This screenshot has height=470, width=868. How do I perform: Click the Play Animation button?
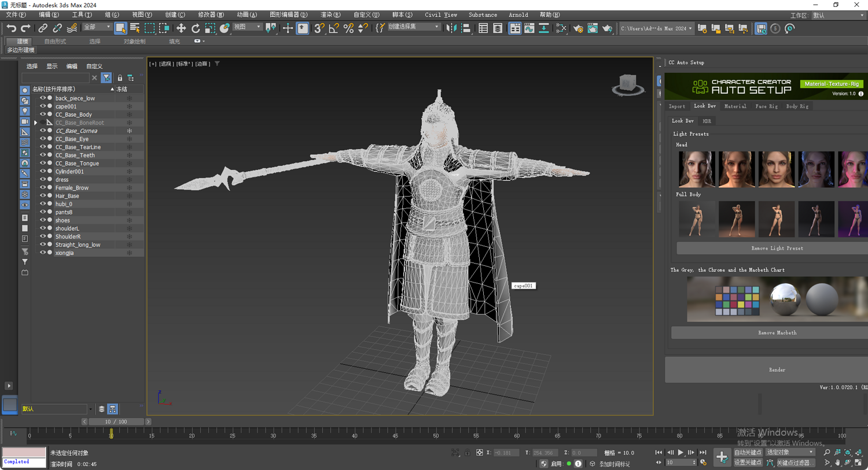pyautogui.click(x=681, y=453)
